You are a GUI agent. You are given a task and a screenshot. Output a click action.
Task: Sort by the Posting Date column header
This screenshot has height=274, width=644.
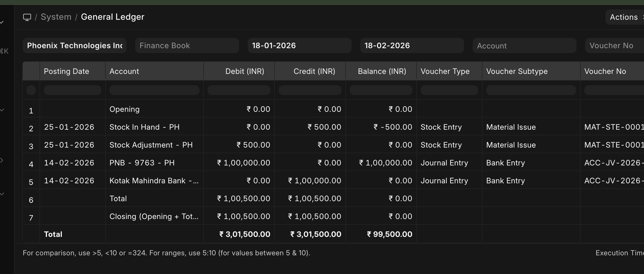(66, 71)
